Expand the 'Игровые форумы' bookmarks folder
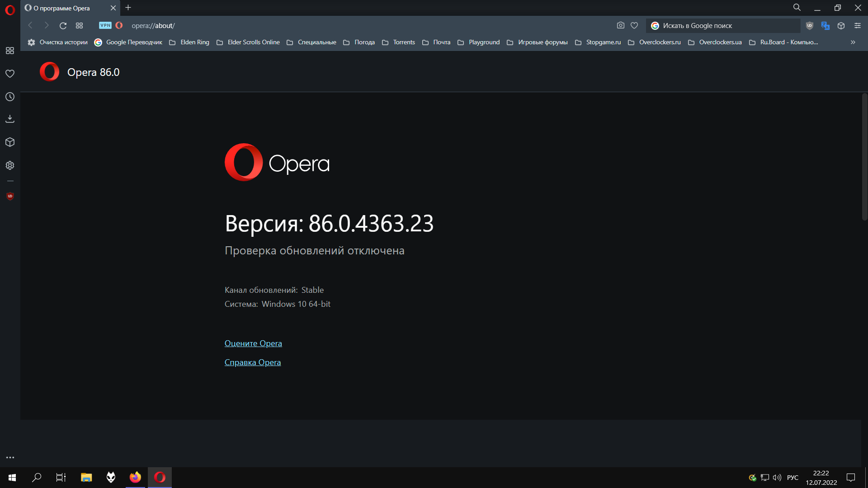 537,42
